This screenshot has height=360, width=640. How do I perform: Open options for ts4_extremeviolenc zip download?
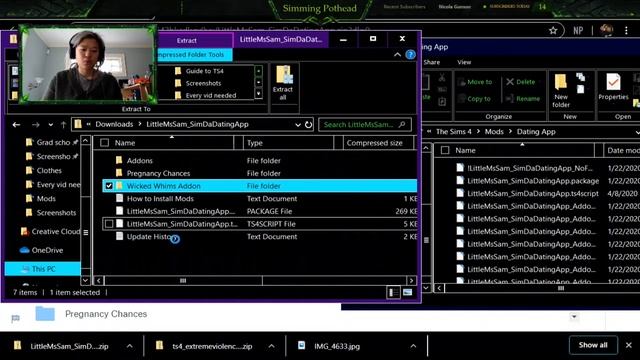tap(271, 346)
